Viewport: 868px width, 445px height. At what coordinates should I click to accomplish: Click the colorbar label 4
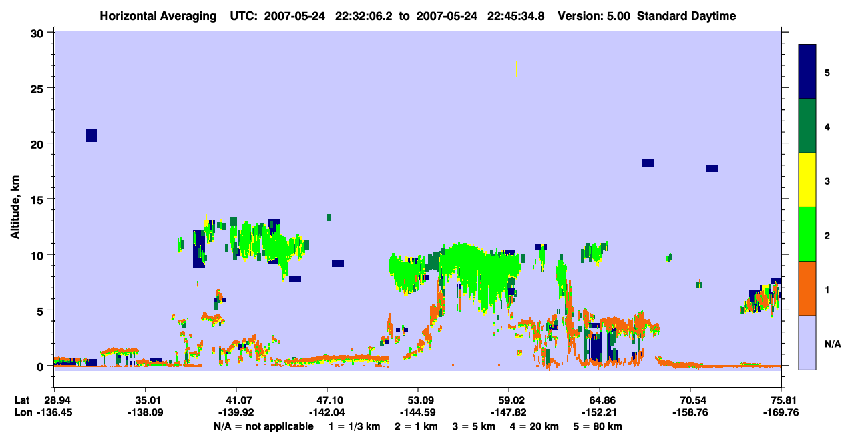point(827,127)
